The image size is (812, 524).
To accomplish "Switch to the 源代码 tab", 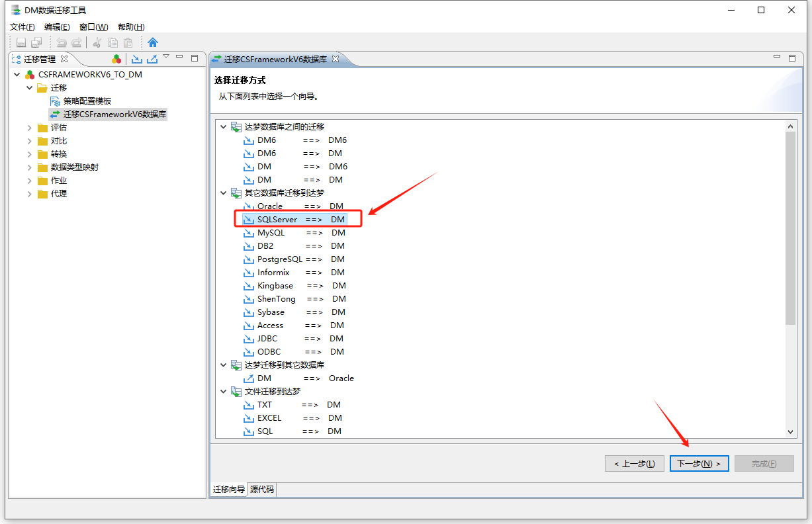I will click(x=262, y=490).
